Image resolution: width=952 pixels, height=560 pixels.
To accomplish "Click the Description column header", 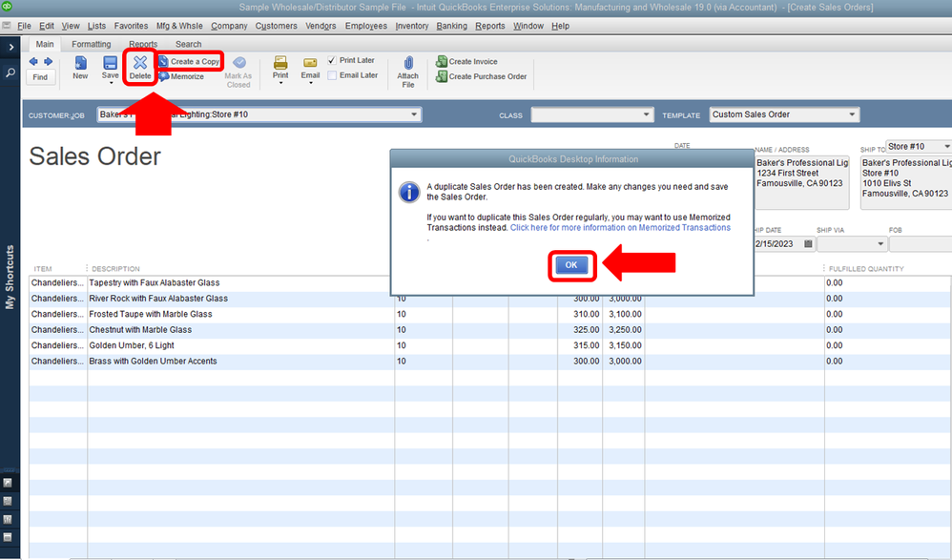I will 116,268.
